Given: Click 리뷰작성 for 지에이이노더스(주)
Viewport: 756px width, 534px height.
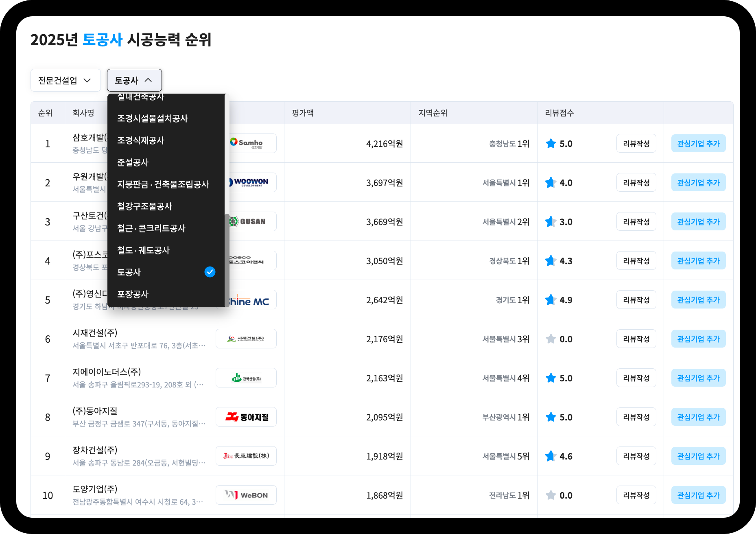Looking at the screenshot, I should coord(636,378).
